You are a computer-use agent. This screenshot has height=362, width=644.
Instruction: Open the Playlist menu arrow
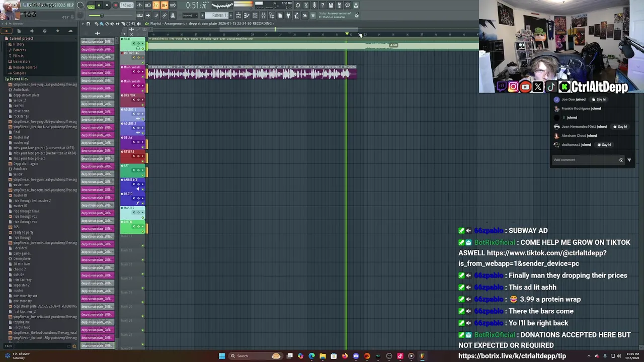tap(83, 24)
